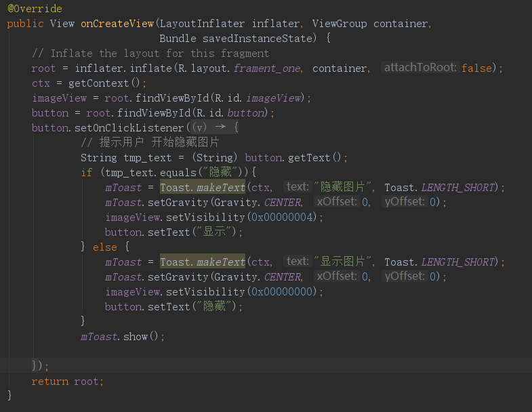
Task: Click the frament_one layout reference
Action: tap(267, 68)
